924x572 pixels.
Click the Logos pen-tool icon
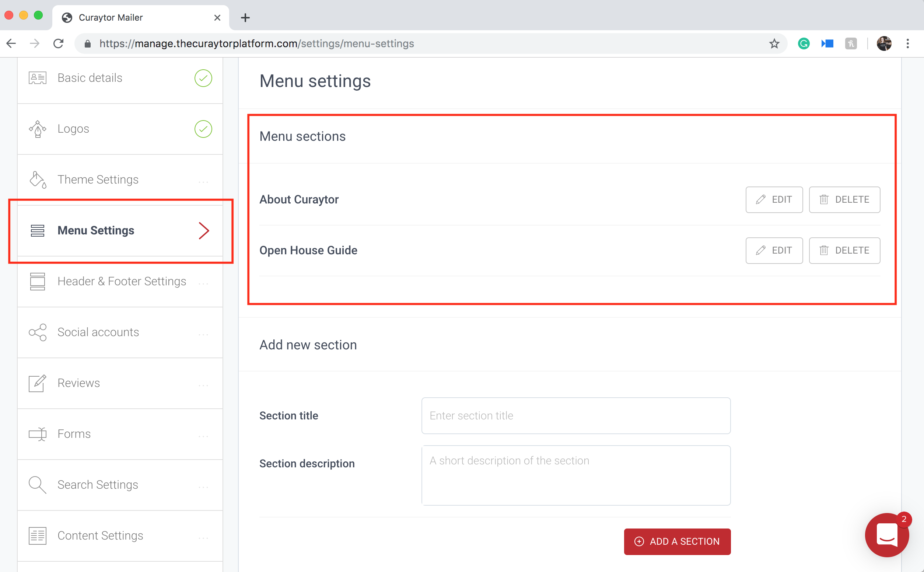click(38, 129)
